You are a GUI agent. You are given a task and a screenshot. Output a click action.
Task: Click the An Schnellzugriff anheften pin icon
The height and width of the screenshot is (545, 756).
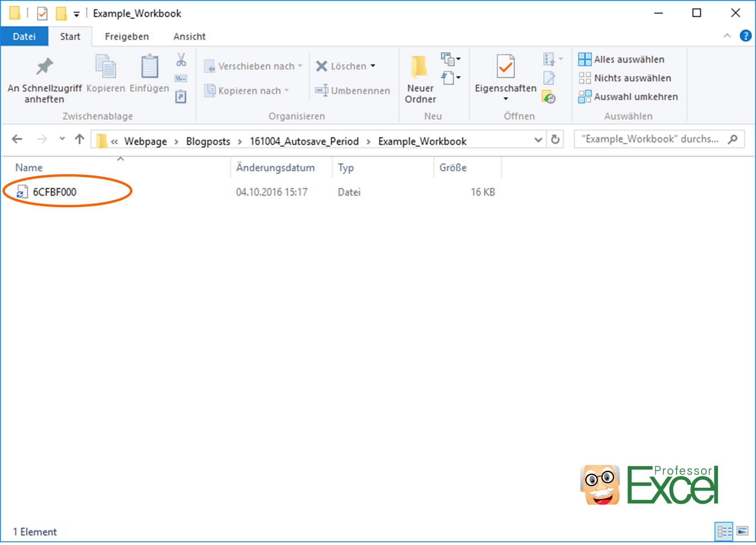[x=44, y=66]
